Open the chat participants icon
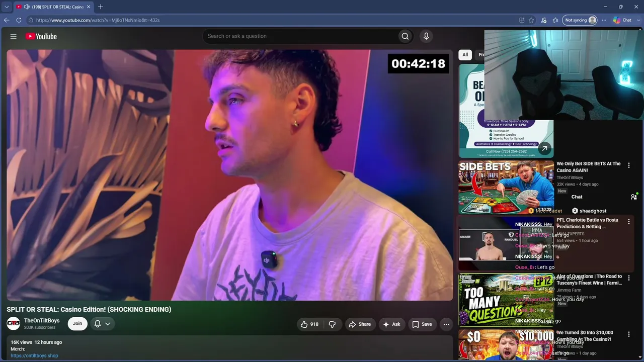The height and width of the screenshot is (362, 644). pos(634,197)
